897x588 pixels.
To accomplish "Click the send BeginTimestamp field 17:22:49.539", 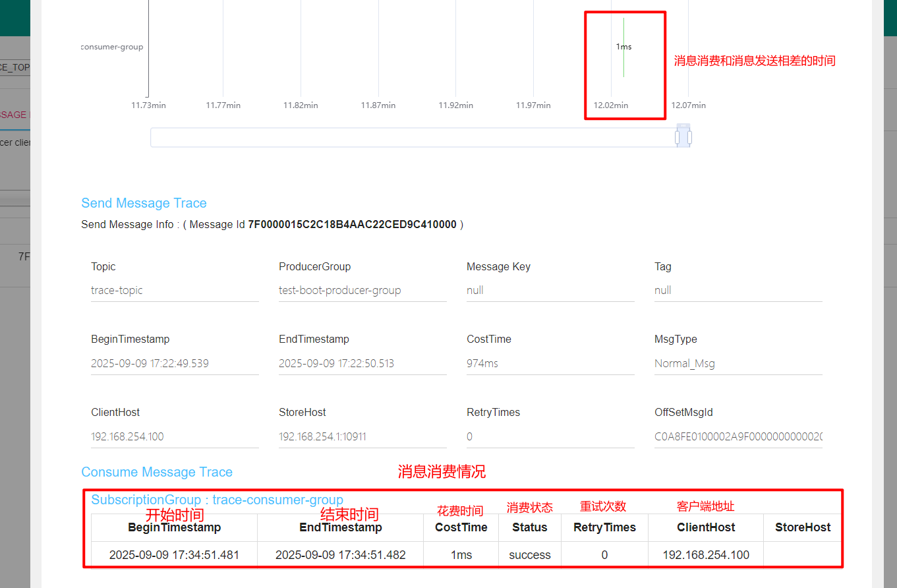I will point(175,363).
